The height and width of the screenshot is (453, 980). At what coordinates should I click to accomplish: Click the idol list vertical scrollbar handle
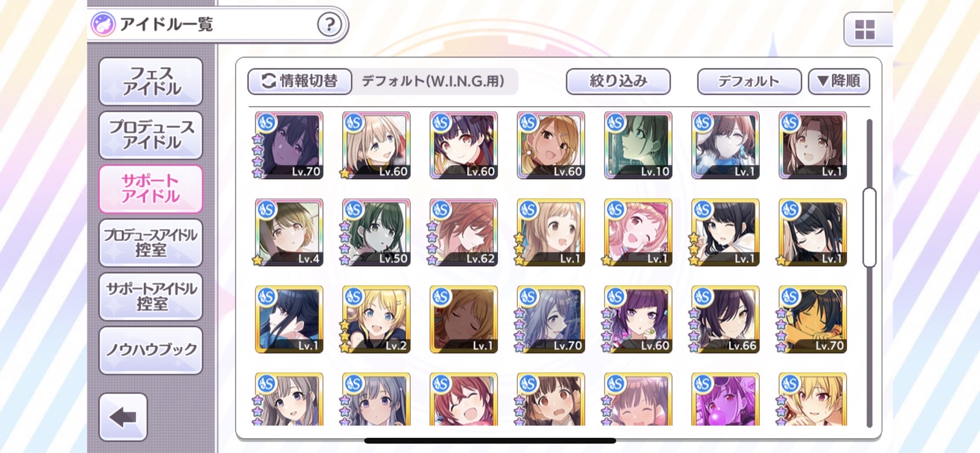(x=869, y=228)
